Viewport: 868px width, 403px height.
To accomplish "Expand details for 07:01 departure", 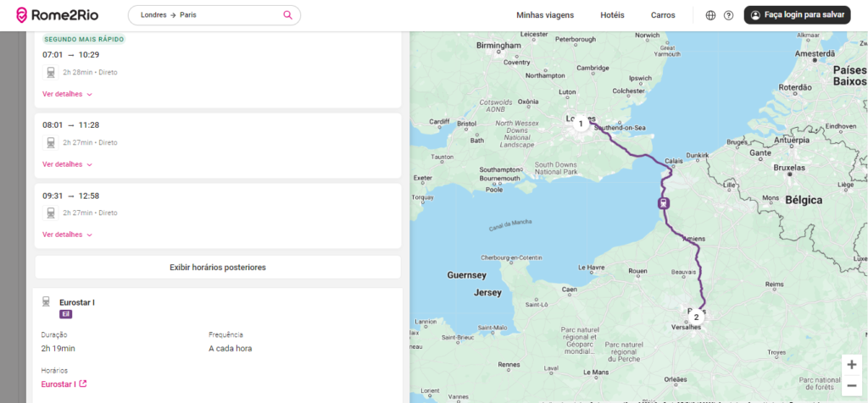I will (x=67, y=94).
